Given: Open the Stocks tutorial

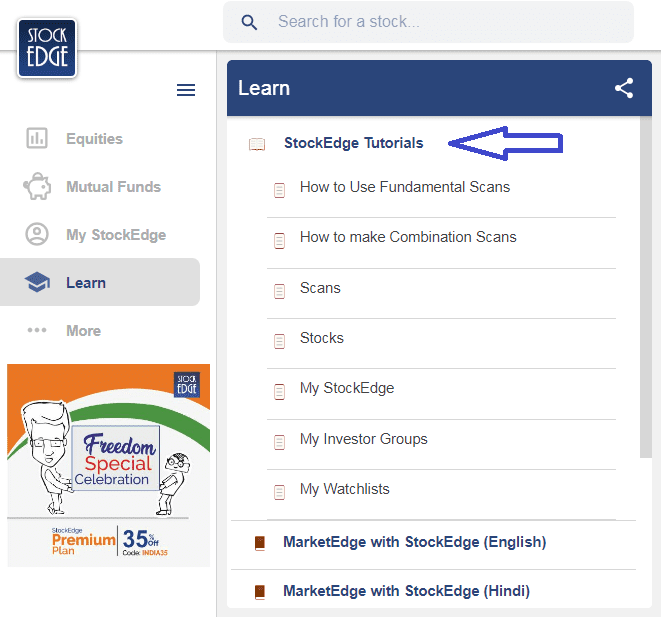Looking at the screenshot, I should (x=322, y=338).
